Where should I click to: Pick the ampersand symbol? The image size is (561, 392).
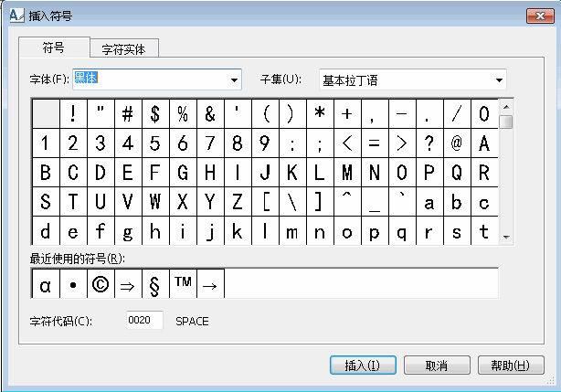click(x=210, y=113)
